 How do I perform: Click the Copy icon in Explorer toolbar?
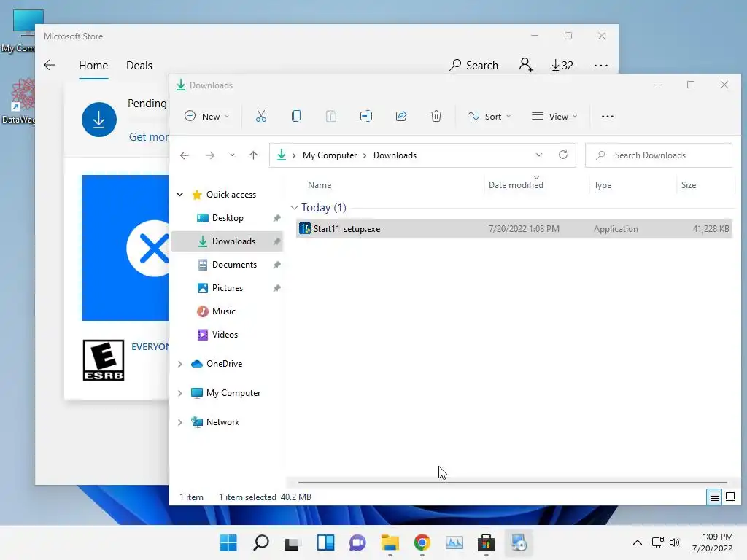pyautogui.click(x=296, y=116)
